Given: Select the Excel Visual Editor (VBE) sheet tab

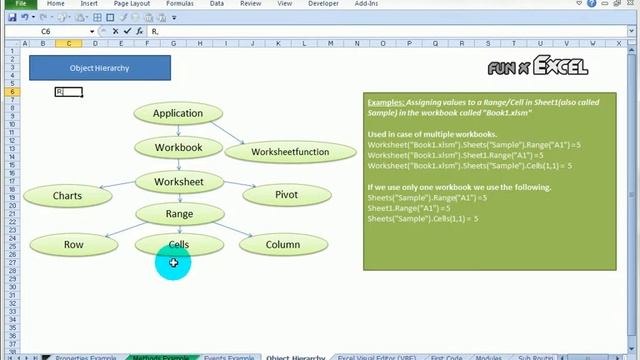Looking at the screenshot, I should click(377, 357).
